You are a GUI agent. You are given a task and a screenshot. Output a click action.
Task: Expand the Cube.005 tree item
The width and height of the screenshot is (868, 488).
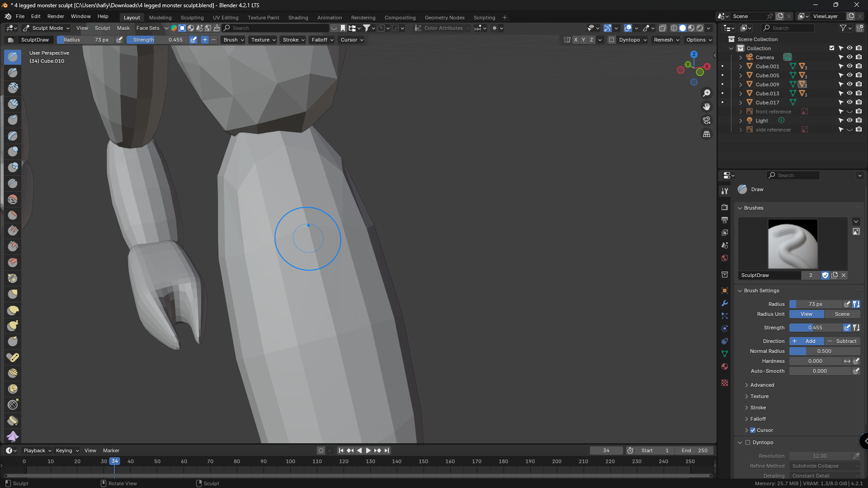pos(741,75)
